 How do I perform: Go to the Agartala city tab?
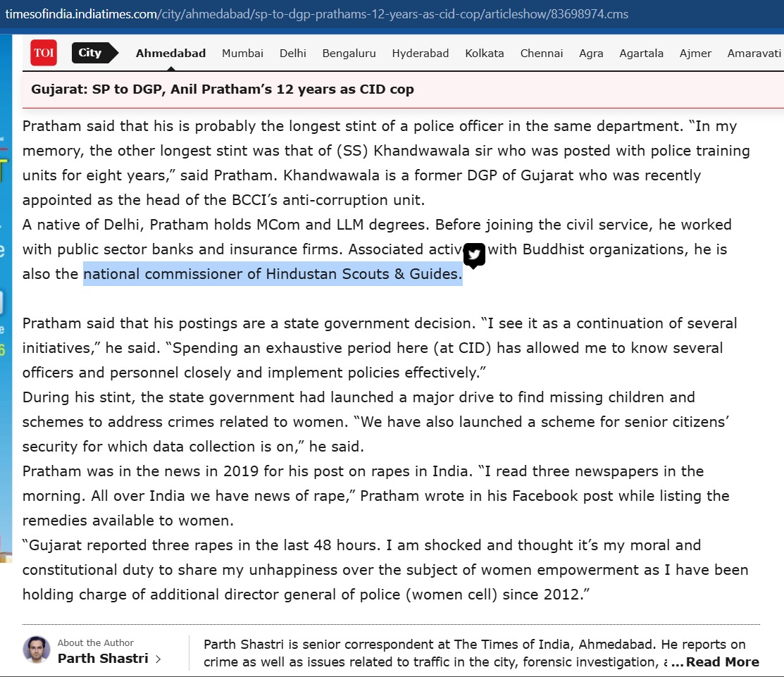click(x=641, y=53)
